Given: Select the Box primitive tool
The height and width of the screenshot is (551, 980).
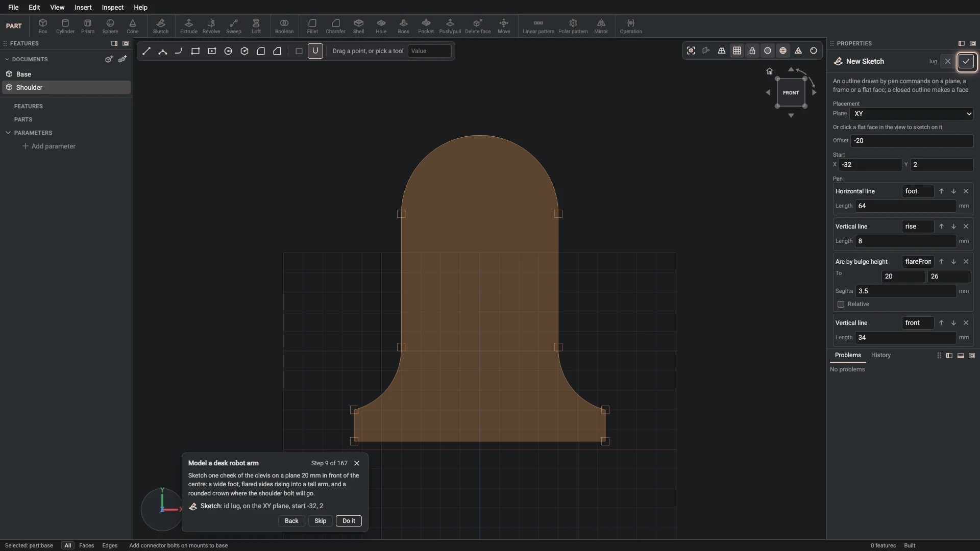Looking at the screenshot, I should (43, 26).
